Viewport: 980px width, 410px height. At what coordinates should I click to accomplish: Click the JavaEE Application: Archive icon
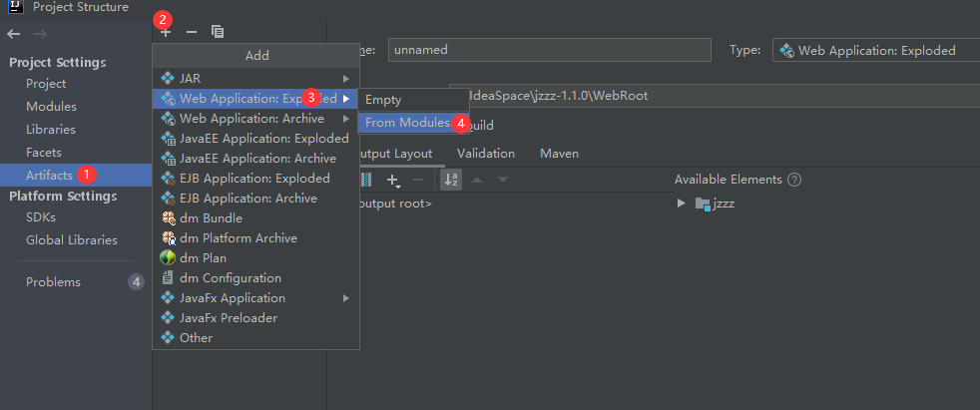point(168,159)
